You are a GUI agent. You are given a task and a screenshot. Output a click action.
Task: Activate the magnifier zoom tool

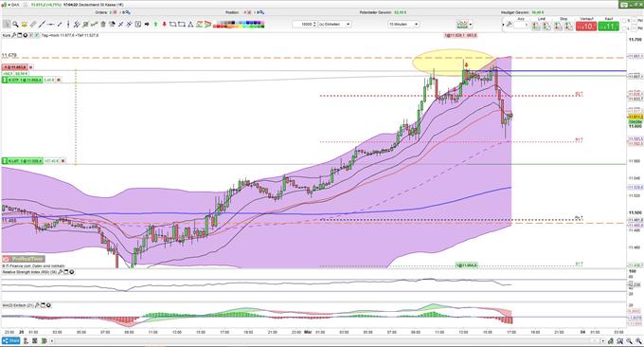coord(15,25)
